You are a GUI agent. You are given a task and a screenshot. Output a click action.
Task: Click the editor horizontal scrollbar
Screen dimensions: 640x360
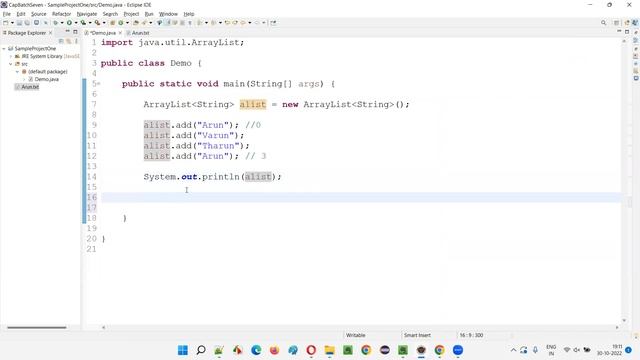pyautogui.click(x=360, y=327)
